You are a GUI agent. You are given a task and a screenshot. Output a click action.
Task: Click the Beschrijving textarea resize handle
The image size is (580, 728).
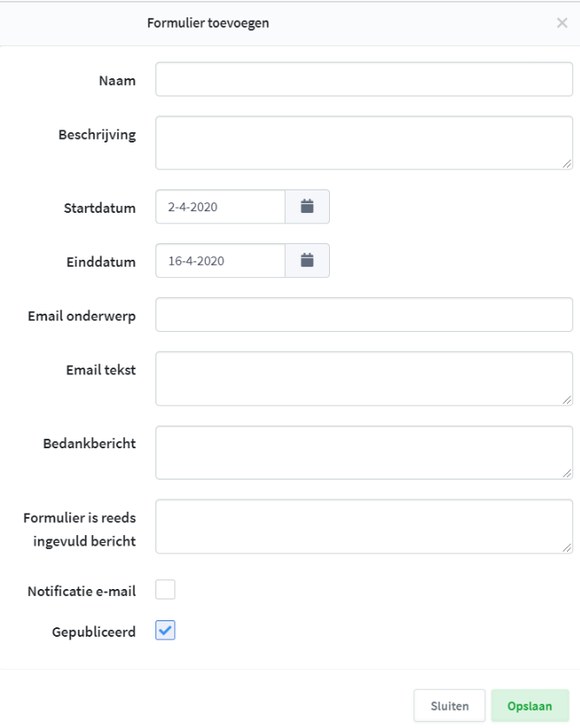[x=567, y=164]
